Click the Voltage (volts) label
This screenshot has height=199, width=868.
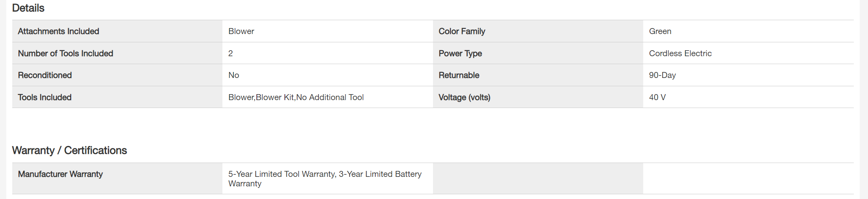point(464,97)
